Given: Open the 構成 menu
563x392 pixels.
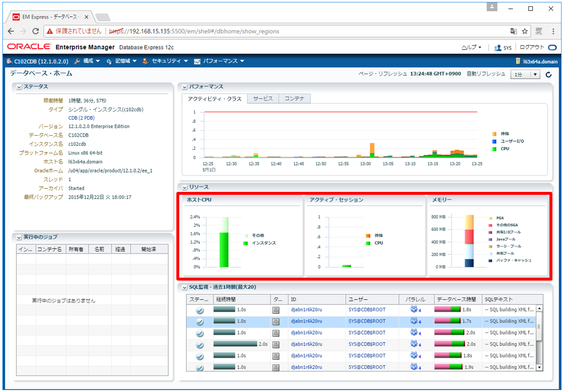Looking at the screenshot, I should [x=87, y=62].
